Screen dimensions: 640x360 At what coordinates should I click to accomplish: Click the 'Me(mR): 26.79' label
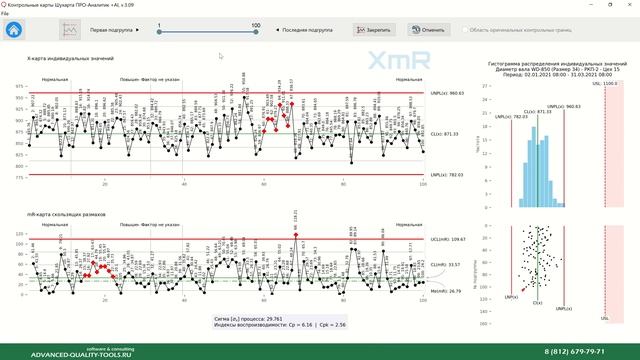pos(446,291)
